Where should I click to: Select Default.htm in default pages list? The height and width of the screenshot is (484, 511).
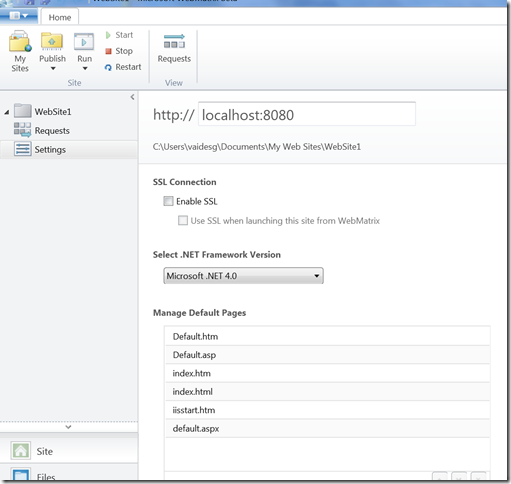coord(328,336)
